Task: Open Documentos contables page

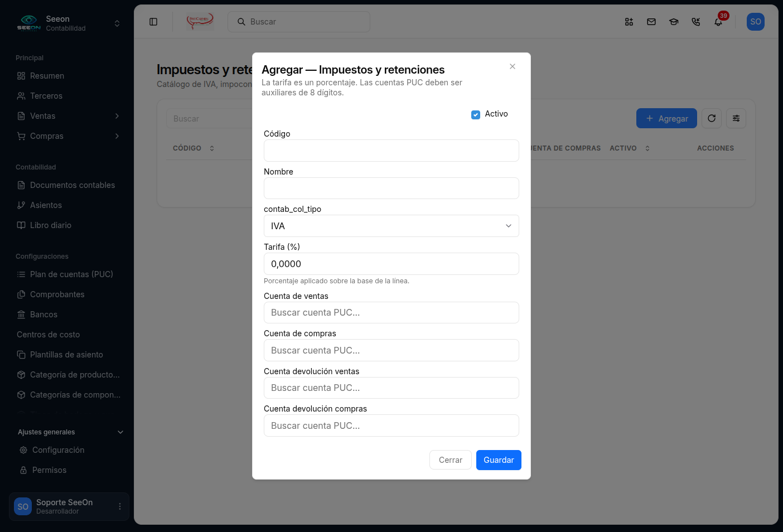Action: [69, 185]
